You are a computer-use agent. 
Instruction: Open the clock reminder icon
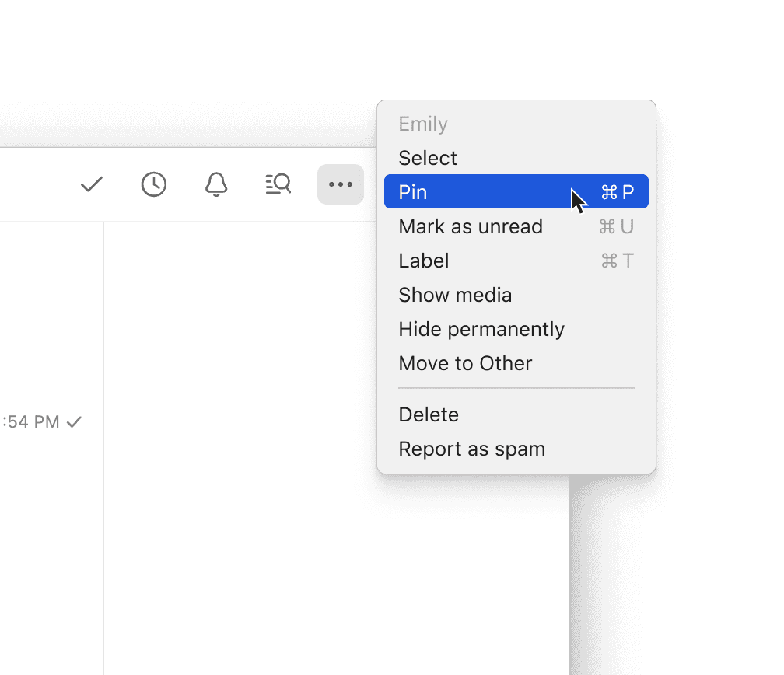click(x=154, y=184)
